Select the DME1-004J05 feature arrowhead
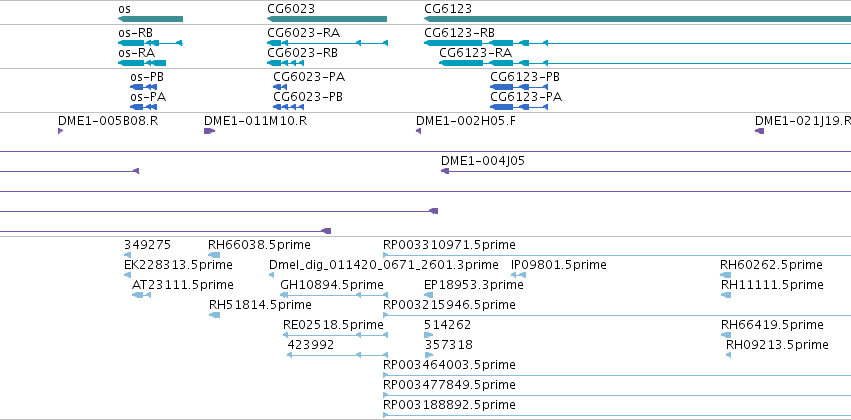 pyautogui.click(x=445, y=171)
